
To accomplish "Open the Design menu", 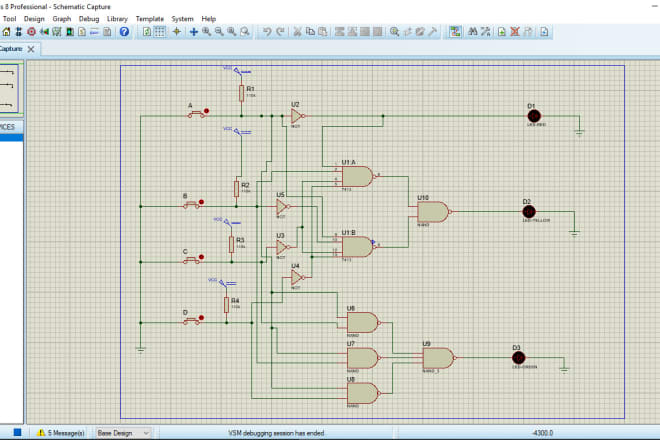I will [34, 19].
